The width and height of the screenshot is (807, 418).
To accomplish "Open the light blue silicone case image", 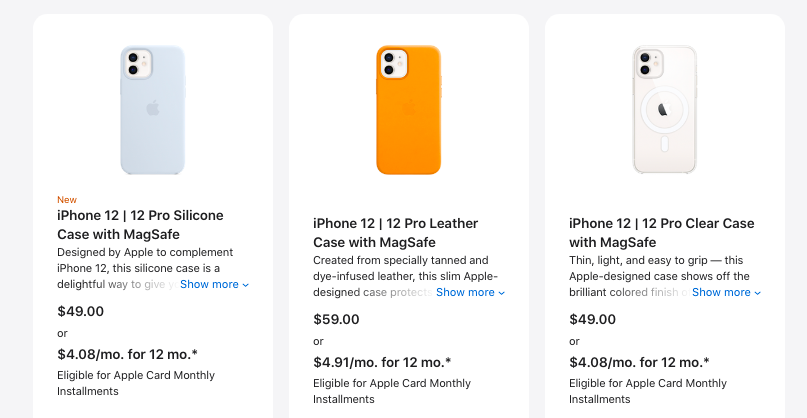I will (152, 110).
